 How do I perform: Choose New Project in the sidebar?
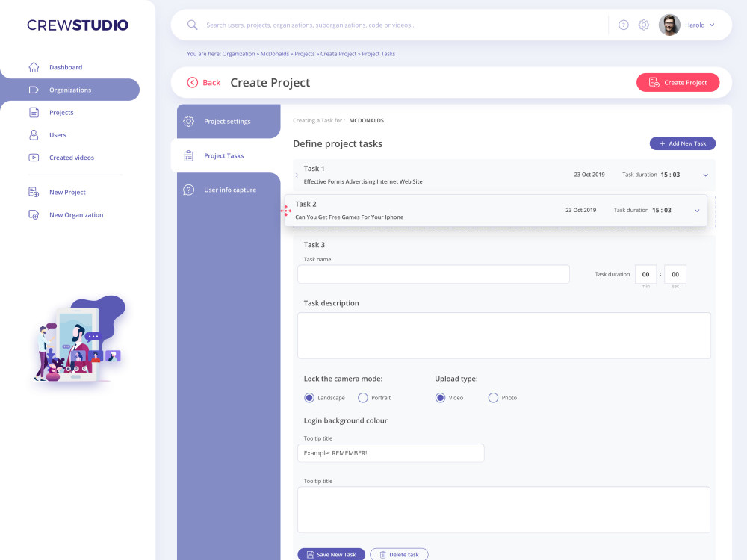[x=67, y=192]
